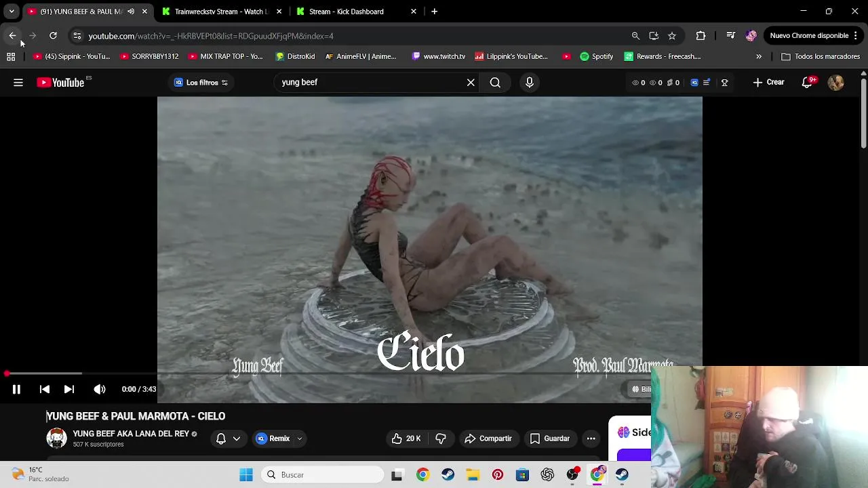Screen dimensions: 868x488
Task: Open the Chrome extensions puzzle icon
Action: 701,36
